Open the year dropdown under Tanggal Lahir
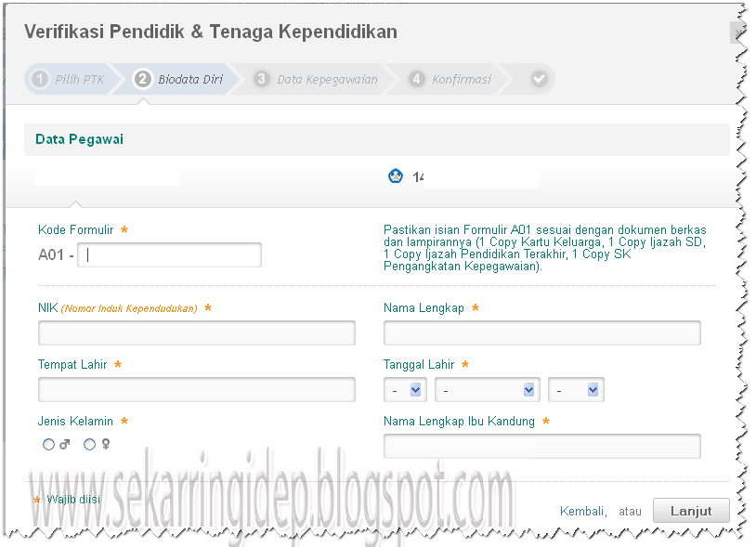 (575, 389)
